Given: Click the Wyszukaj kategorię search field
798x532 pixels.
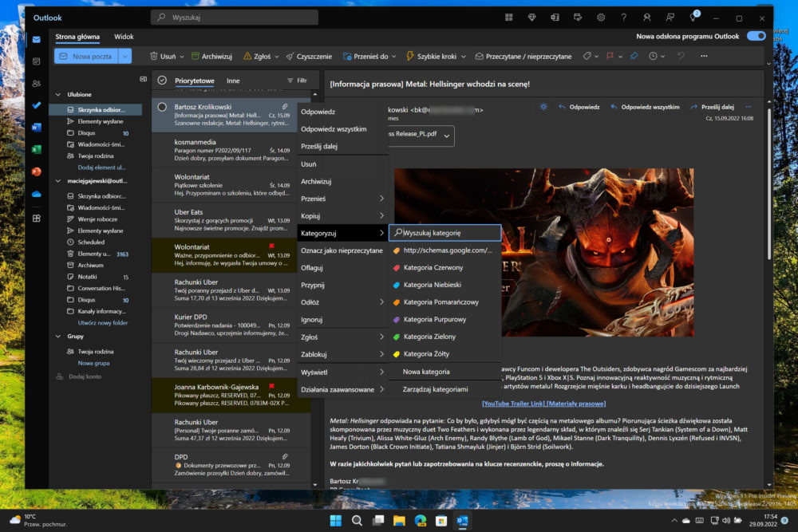Looking at the screenshot, I should [445, 233].
